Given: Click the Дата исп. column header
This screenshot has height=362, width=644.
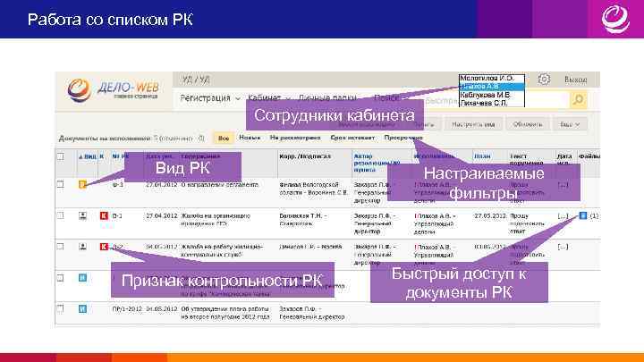Looking at the screenshot, I should (x=564, y=160).
